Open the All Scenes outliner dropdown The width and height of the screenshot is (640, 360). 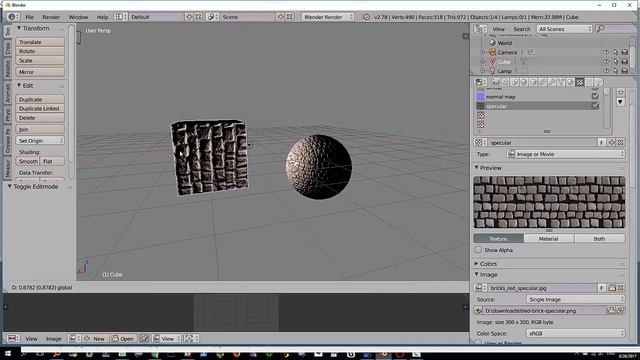point(564,29)
